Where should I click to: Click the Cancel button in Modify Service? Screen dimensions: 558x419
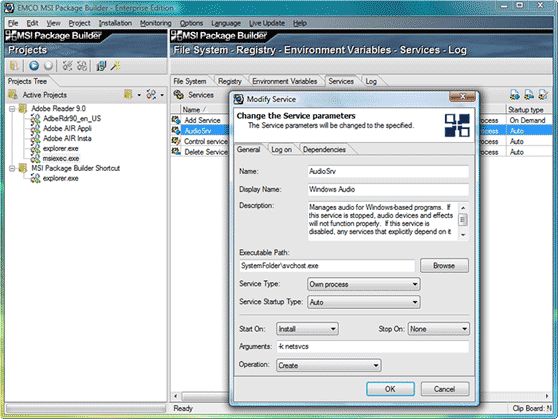click(x=444, y=389)
